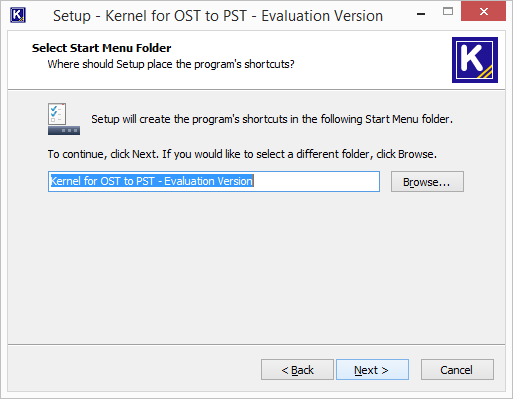Viewport: 513px width, 399px height.
Task: Click the Start Menu checklist icon
Action: coord(64,119)
